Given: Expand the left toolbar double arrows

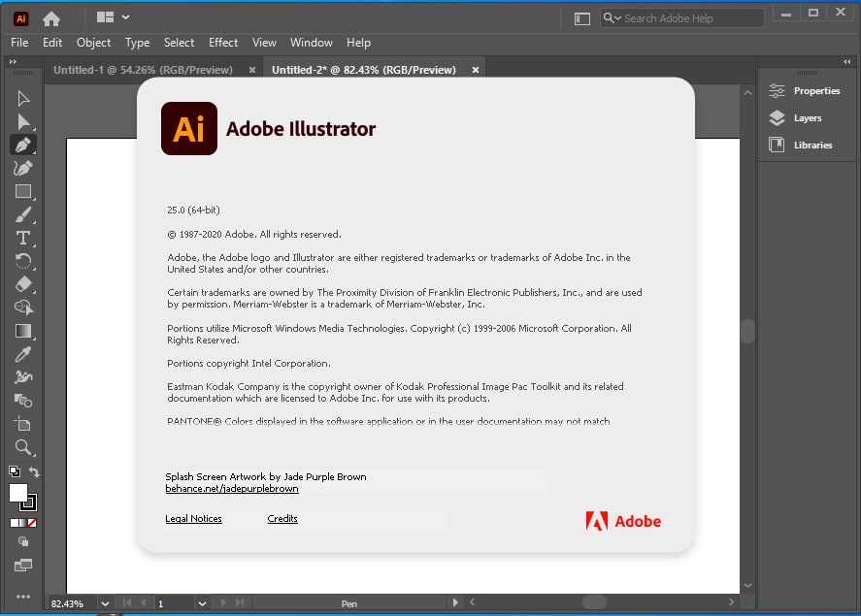Looking at the screenshot, I should [x=14, y=61].
